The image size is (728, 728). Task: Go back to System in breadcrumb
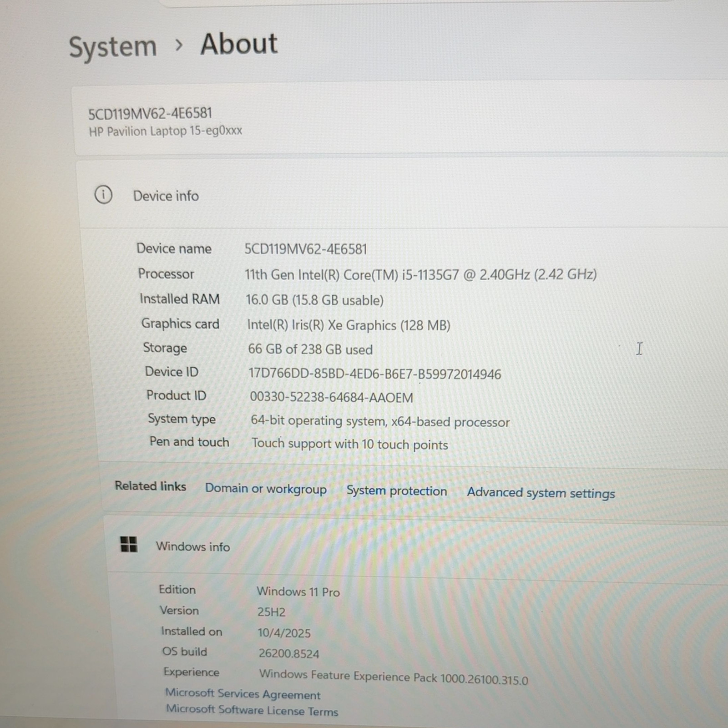tap(113, 47)
